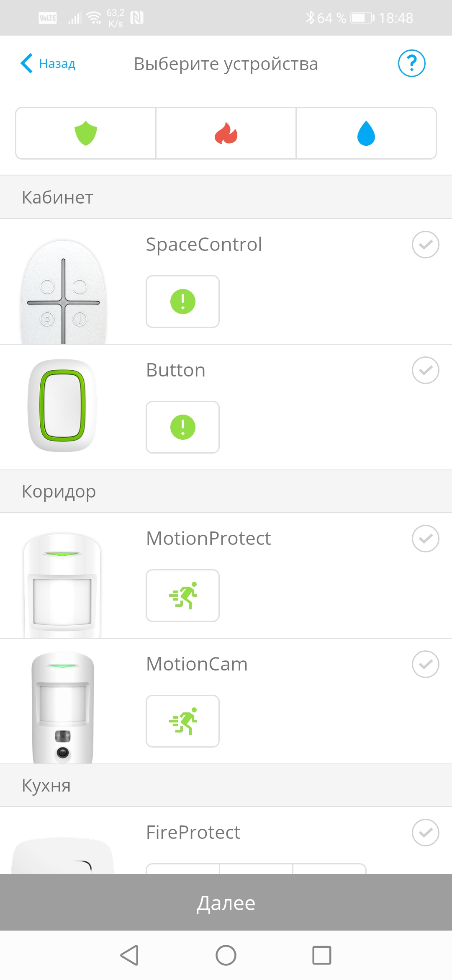Tap the Android recent apps square
The height and width of the screenshot is (980, 452).
[322, 955]
